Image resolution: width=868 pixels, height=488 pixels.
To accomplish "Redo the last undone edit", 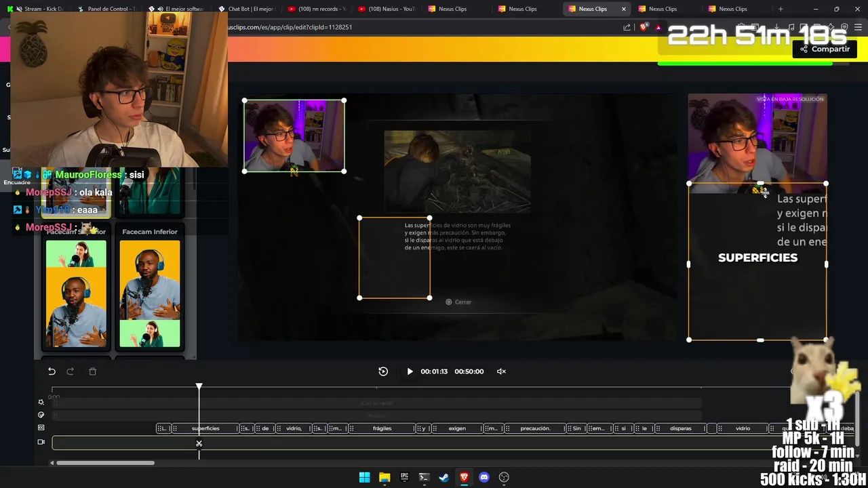I will 70,371.
